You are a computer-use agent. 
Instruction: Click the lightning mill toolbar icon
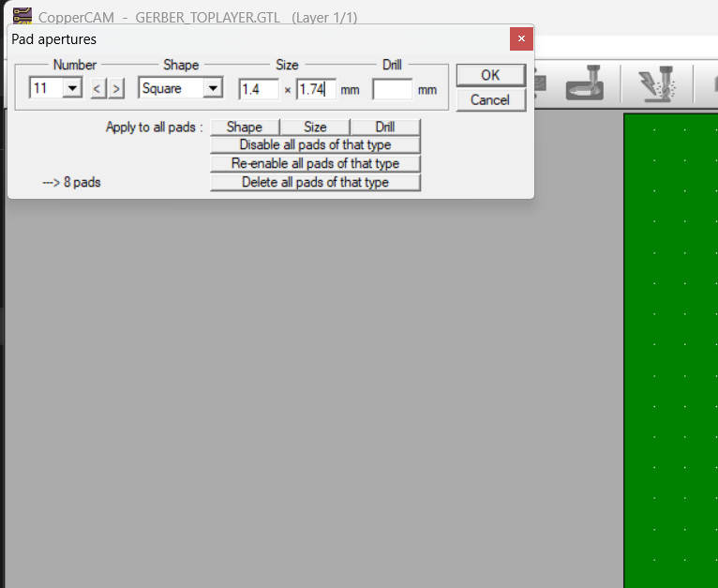pyautogui.click(x=658, y=83)
